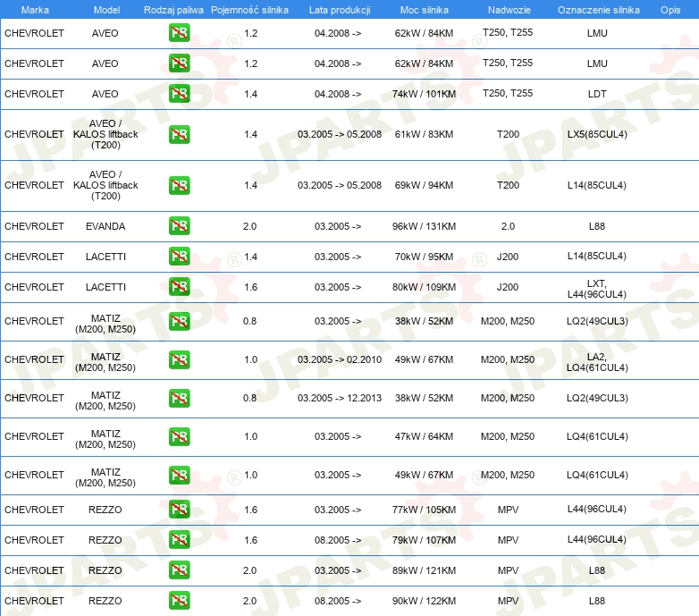Viewport: 699px width, 616px height.
Task: Click the Moc silnika column header
Action: (x=424, y=10)
